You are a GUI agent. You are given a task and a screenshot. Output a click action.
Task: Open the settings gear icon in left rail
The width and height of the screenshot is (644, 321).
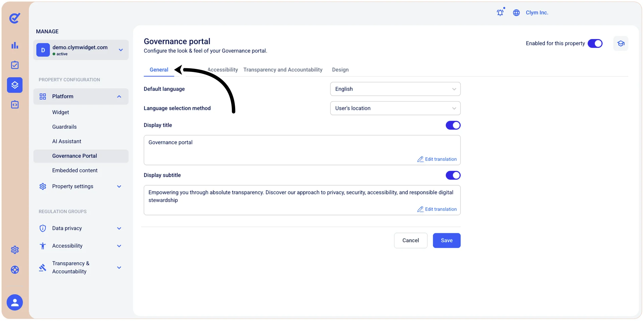pyautogui.click(x=15, y=250)
